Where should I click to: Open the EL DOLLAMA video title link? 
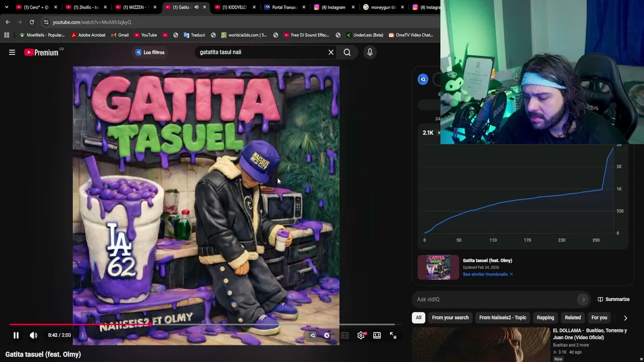click(590, 334)
